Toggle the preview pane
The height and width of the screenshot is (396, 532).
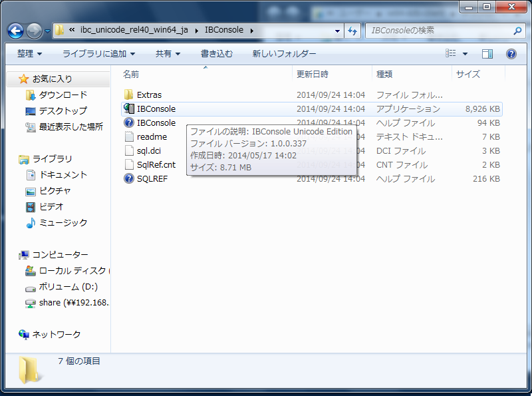coord(487,54)
